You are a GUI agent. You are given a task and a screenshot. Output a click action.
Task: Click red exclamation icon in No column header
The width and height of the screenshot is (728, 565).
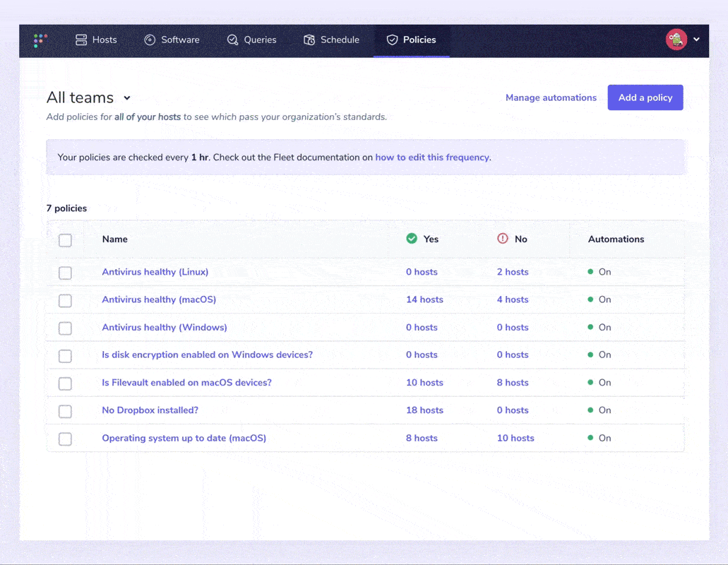pyautogui.click(x=502, y=239)
